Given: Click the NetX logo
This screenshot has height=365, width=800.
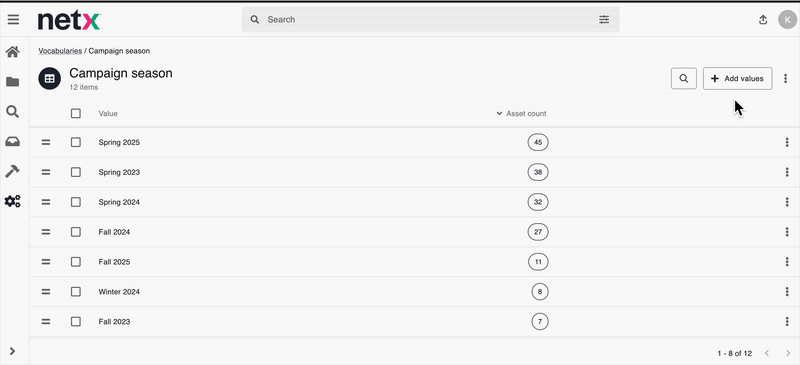Looking at the screenshot, I should 69,20.
